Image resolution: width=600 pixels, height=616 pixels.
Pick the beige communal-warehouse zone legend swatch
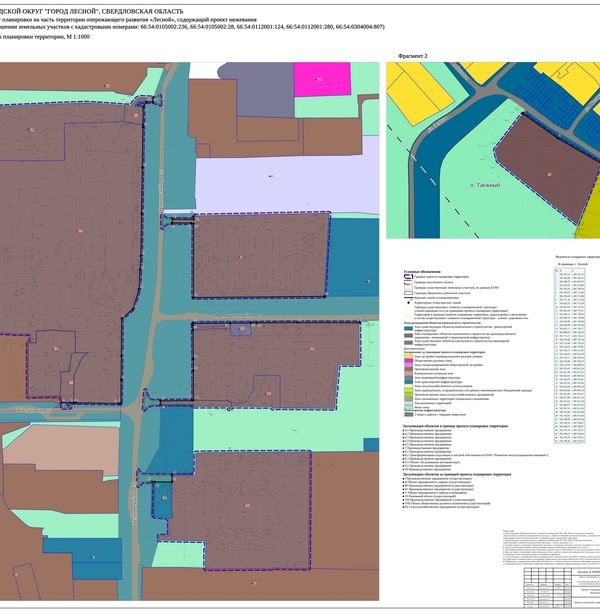tap(409, 373)
